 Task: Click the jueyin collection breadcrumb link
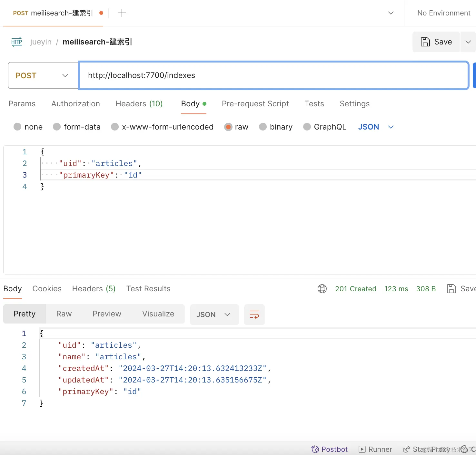click(x=41, y=42)
